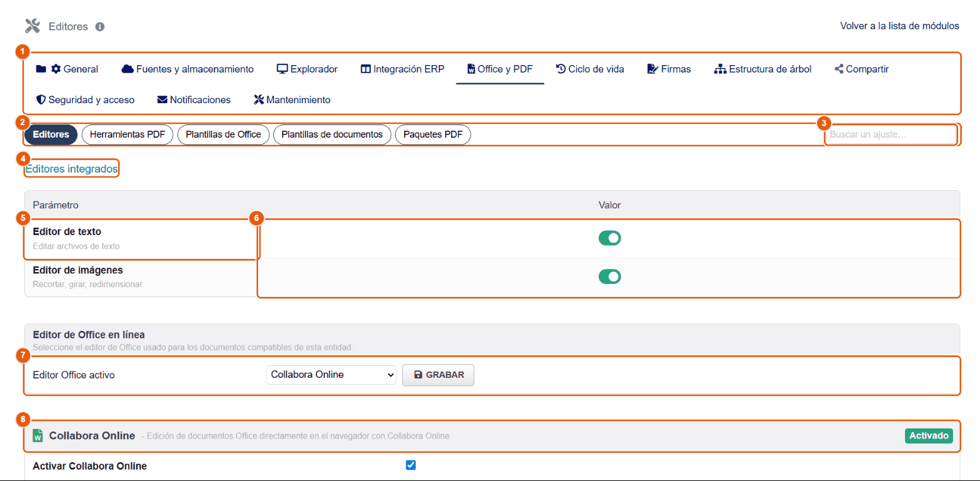Click the GRABAR save button
980x481 pixels.
tap(438, 375)
